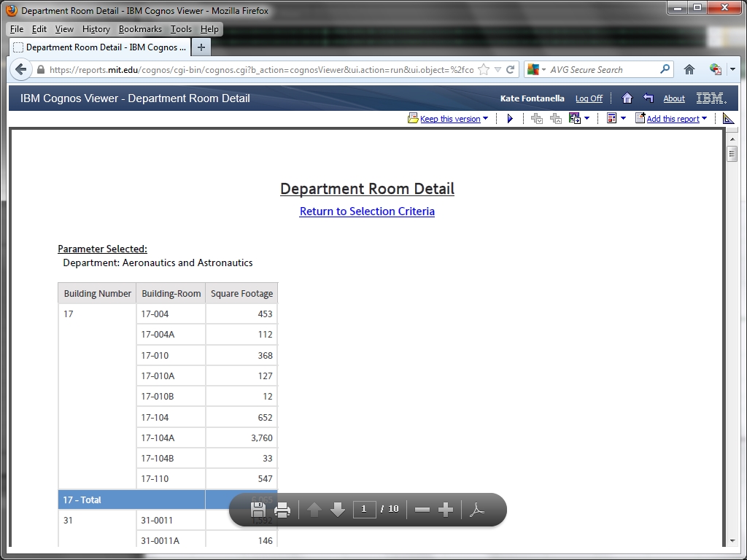The width and height of the screenshot is (747, 560).
Task: Expand the Keep this version dropdown
Action: [x=486, y=119]
